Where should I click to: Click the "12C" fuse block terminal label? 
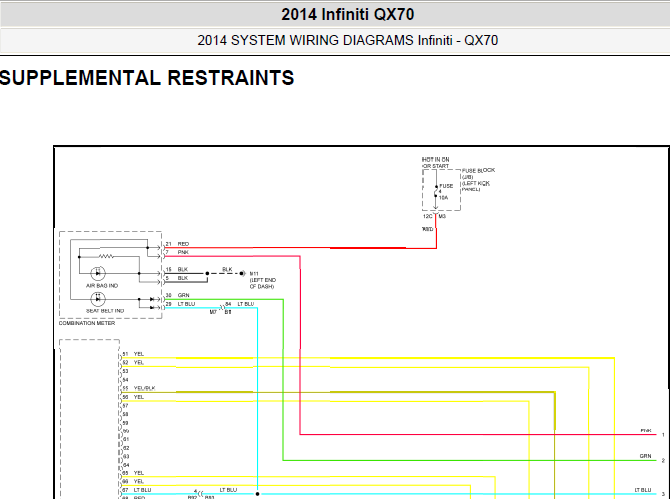coord(427,216)
